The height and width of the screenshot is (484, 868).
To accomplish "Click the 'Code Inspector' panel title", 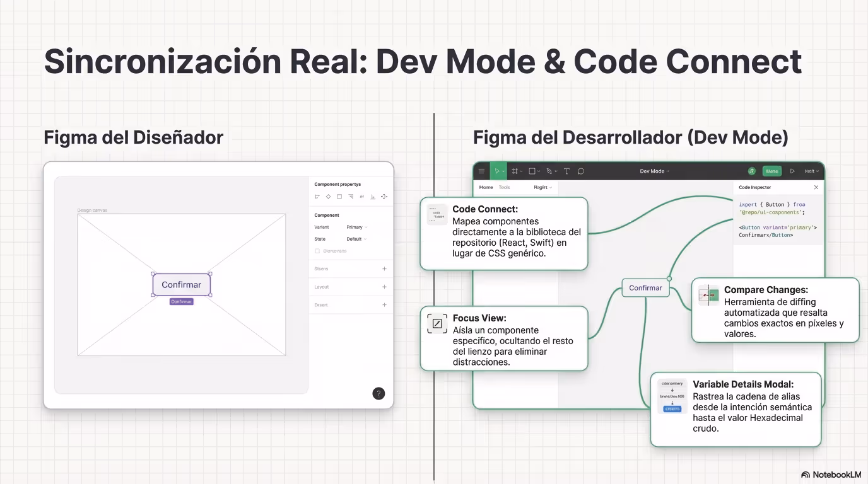I will pos(755,187).
